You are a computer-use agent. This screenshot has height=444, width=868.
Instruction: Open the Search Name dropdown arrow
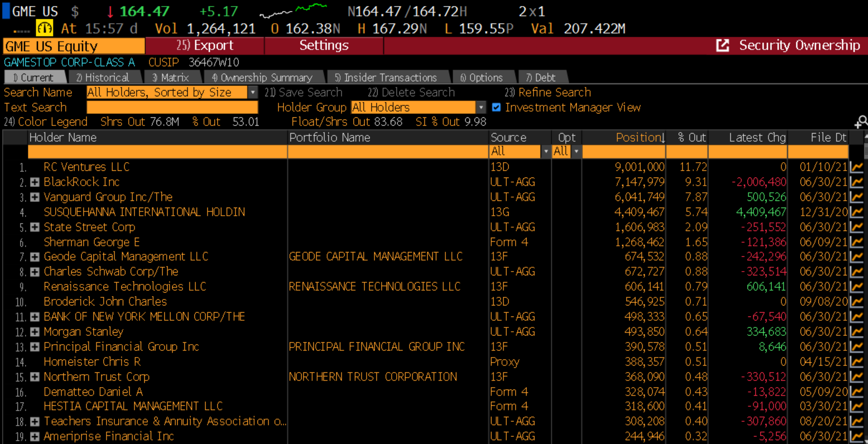(252, 92)
